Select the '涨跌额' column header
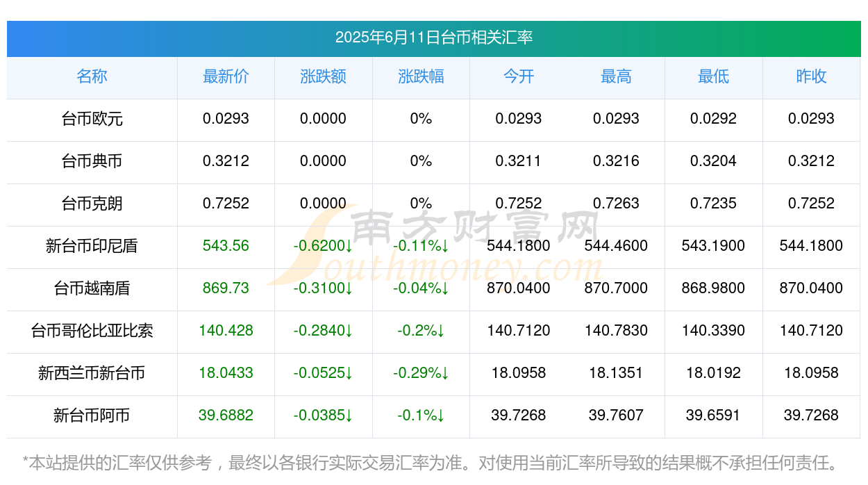Screen dimensions: 868x485 pos(323,76)
